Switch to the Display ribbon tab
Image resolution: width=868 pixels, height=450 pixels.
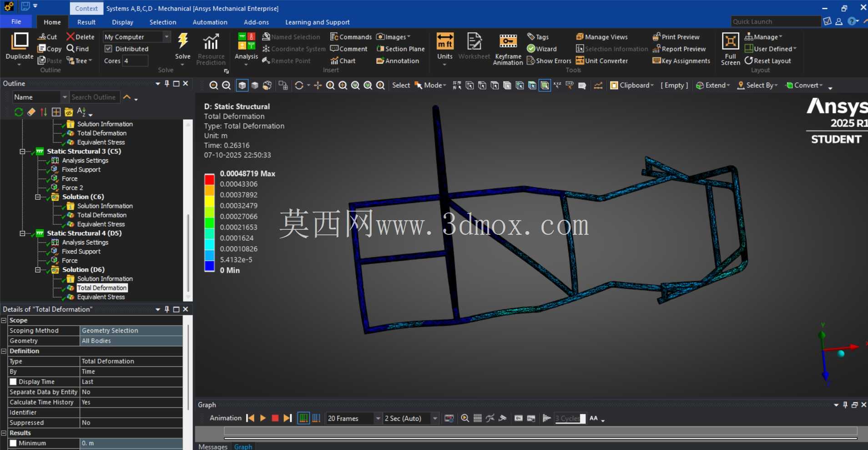(122, 22)
